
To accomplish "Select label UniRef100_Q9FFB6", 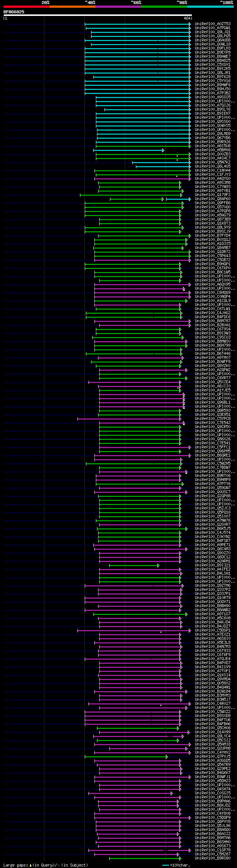I will 213,203.
